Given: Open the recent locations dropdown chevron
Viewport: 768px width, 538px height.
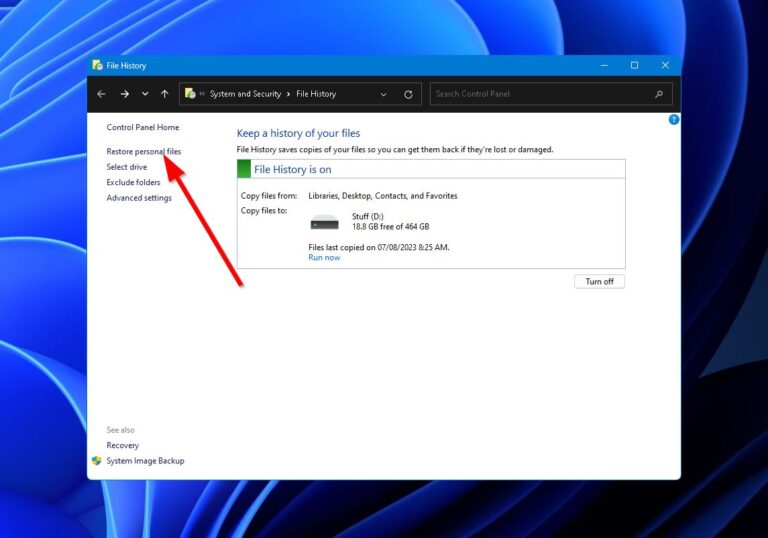Looking at the screenshot, I should [145, 94].
